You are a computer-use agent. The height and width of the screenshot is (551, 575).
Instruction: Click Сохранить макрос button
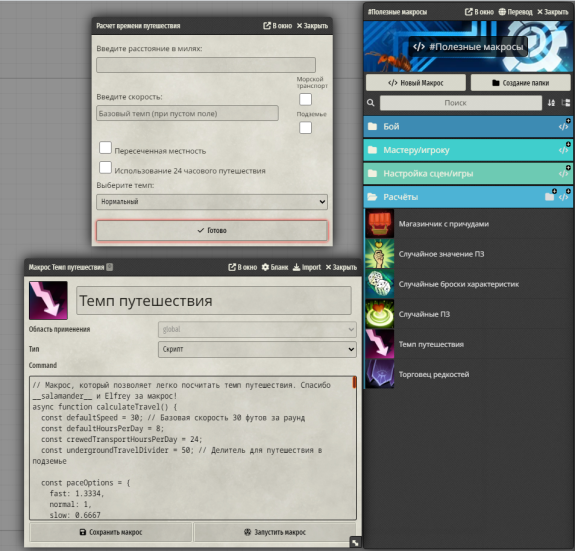coord(111,532)
